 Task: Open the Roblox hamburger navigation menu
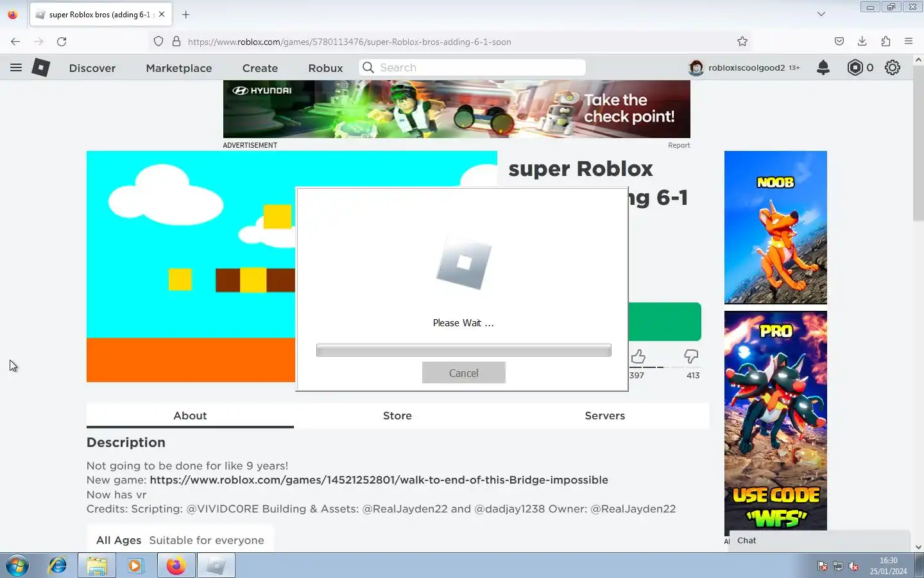[x=16, y=67]
